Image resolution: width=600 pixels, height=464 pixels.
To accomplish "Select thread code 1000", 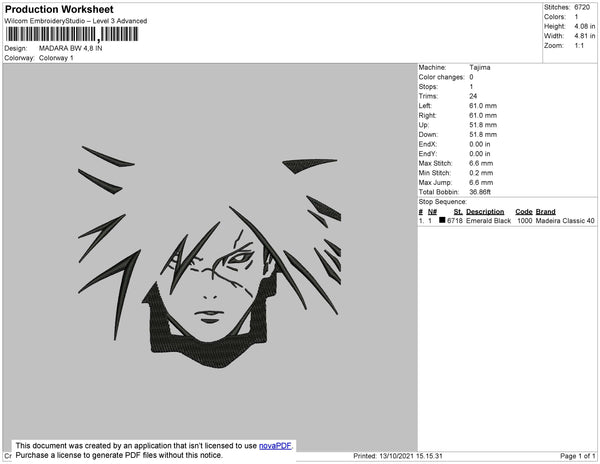I will 524,221.
